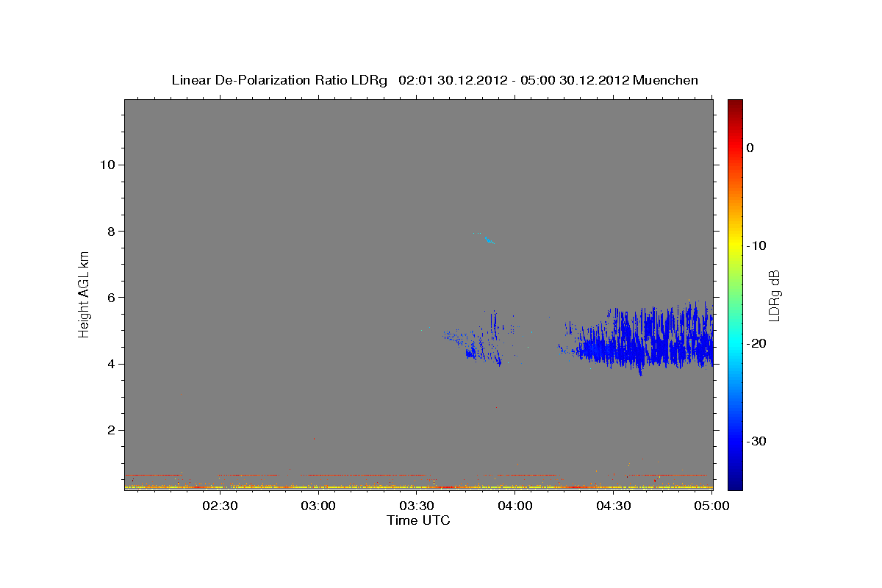Click the 04:30 time tick label

614,506
